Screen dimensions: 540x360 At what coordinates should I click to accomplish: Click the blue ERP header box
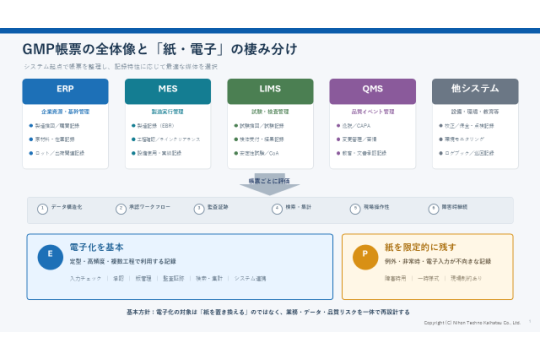pyautogui.click(x=65, y=91)
